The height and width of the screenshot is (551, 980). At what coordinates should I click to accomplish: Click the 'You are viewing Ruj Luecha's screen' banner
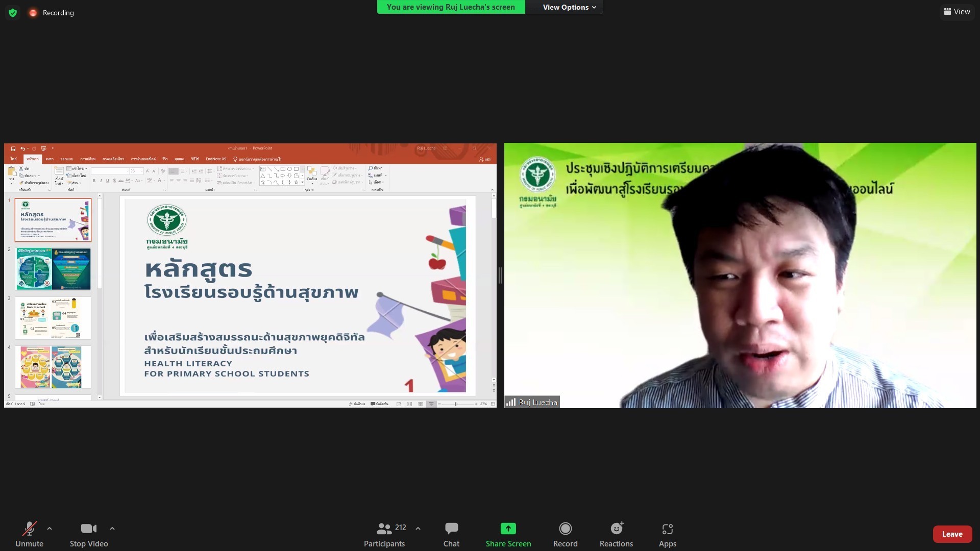[451, 7]
